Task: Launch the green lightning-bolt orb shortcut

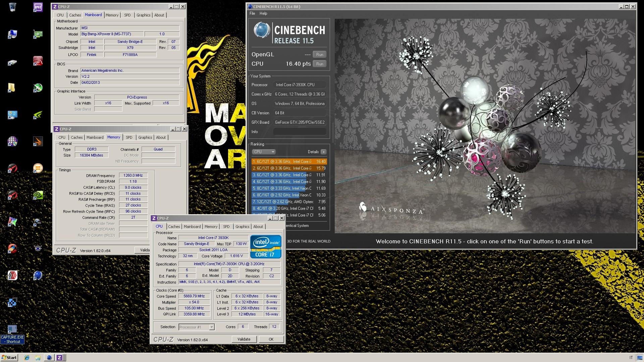Action: (38, 88)
